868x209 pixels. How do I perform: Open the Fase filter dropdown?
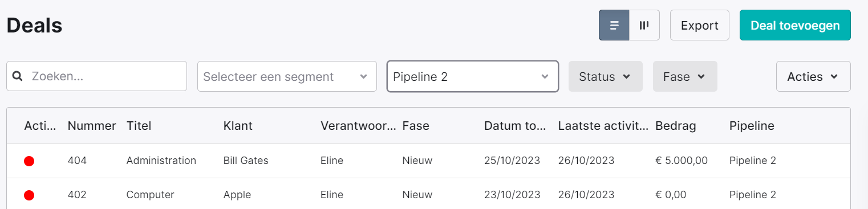pos(685,76)
